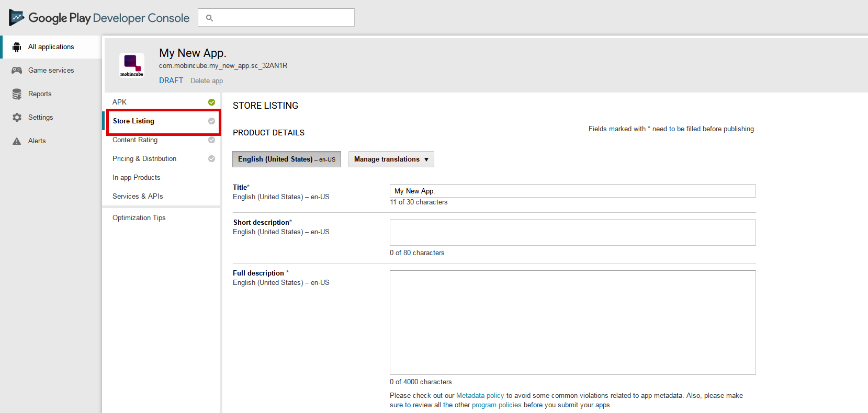The height and width of the screenshot is (413, 868).
Task: Click the grey checkmark next to Content Rating
Action: [211, 140]
